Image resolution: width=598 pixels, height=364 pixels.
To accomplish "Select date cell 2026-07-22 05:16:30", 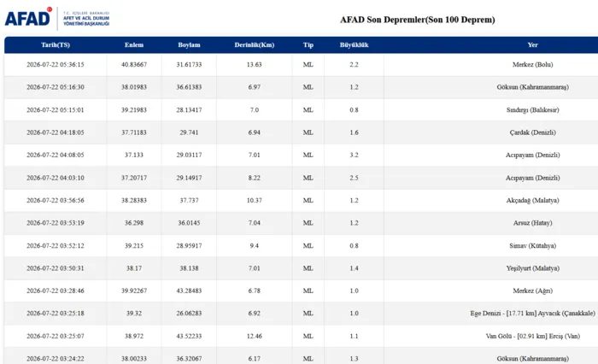I will click(56, 87).
